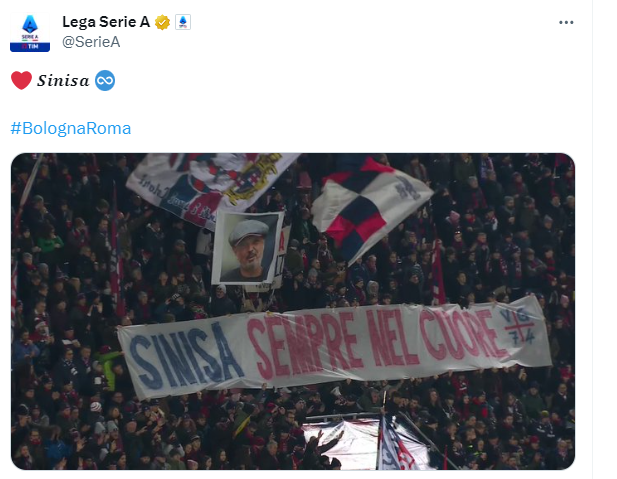Viewport: 617px width, 479px height.
Task: Click the gold verified checkmark badge
Action: pos(162,22)
